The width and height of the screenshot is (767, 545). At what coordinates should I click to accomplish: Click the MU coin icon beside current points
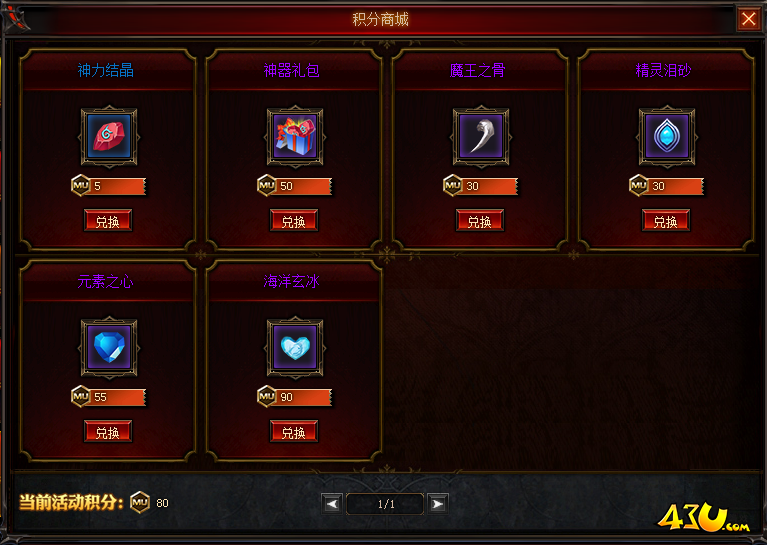tap(140, 502)
